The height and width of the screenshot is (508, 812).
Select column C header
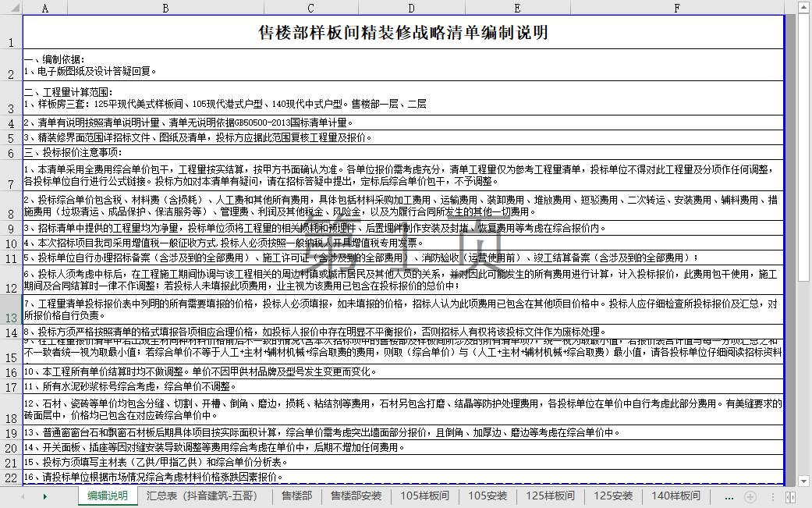[x=310, y=8]
